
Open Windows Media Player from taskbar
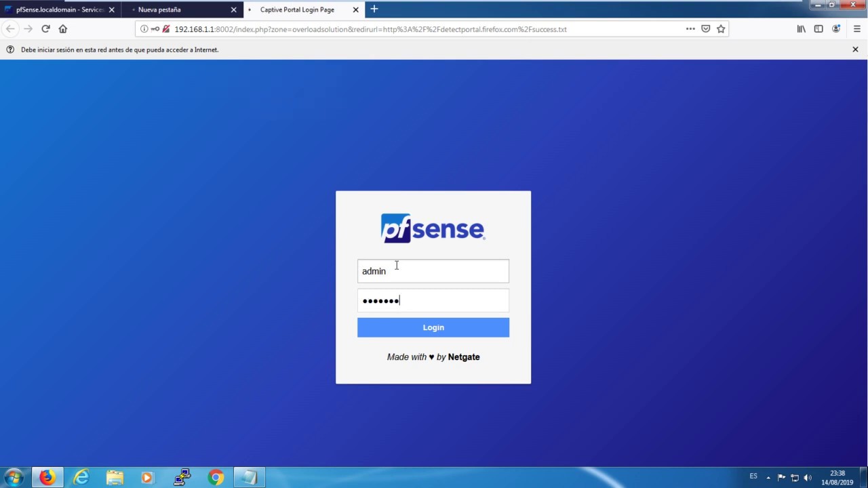(x=148, y=477)
